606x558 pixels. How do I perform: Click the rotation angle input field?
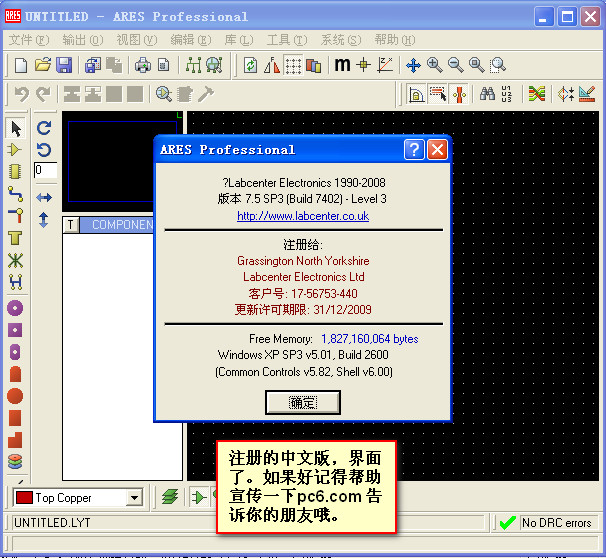[x=45, y=171]
